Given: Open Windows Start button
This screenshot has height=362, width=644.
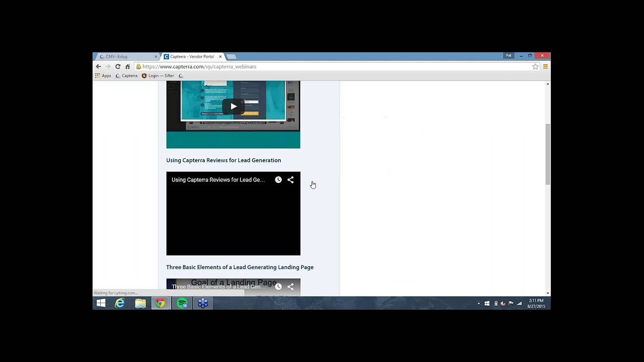Looking at the screenshot, I should [x=101, y=303].
